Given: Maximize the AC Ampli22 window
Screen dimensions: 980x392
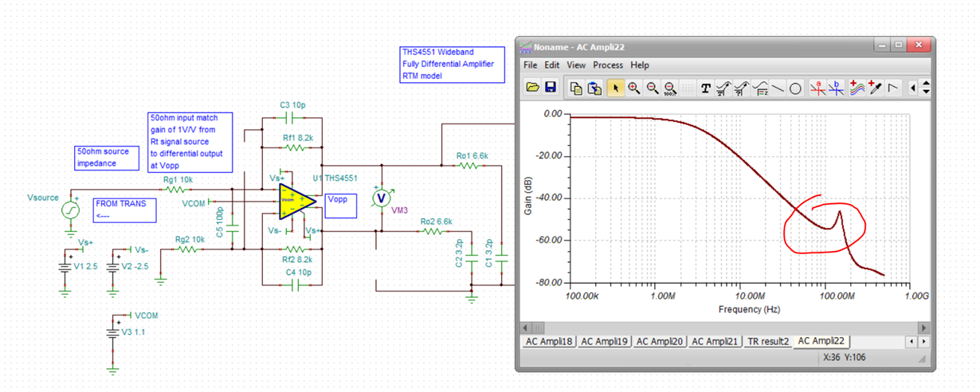Looking at the screenshot, I should (898, 45).
